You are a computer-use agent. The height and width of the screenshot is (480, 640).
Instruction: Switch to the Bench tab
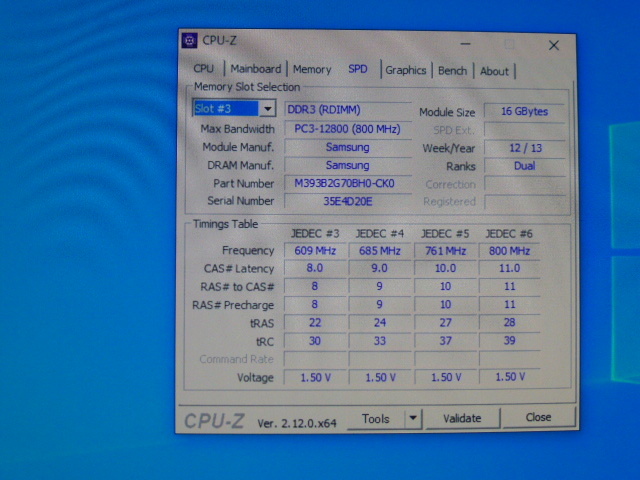point(452,71)
